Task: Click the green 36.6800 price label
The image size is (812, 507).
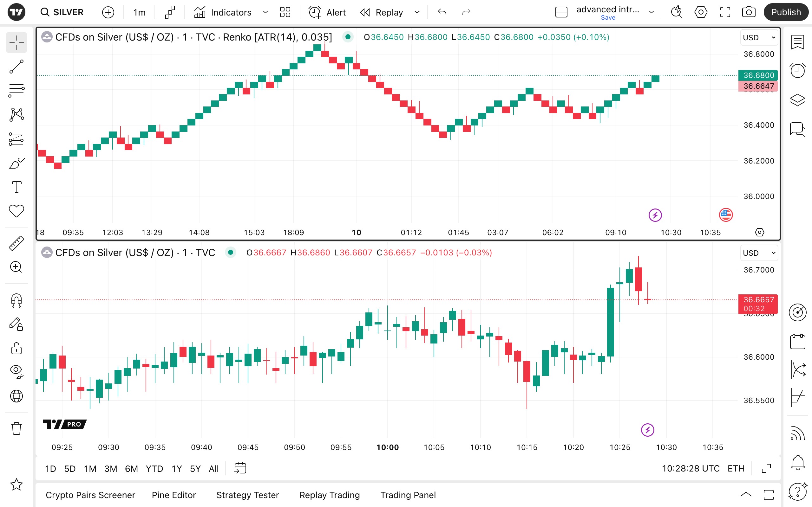Action: [758, 75]
